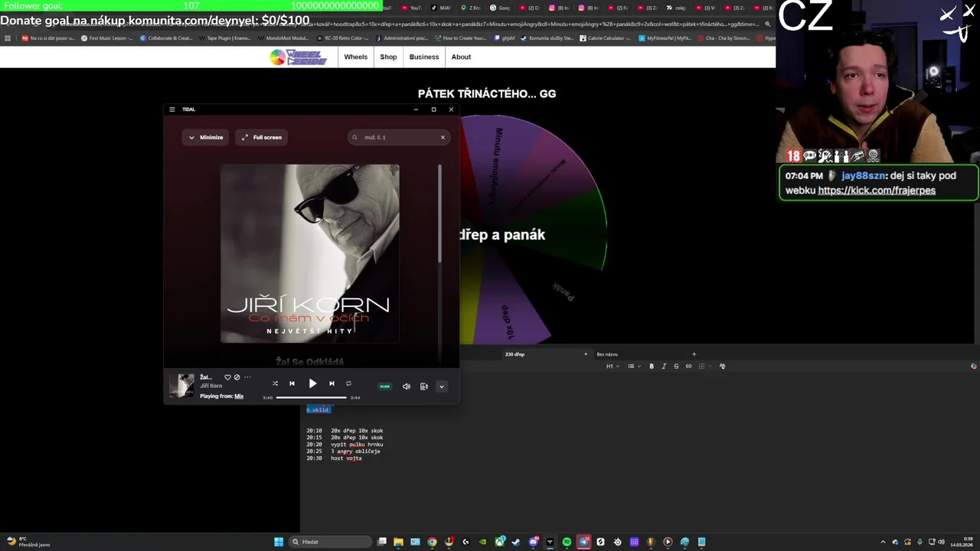The width and height of the screenshot is (980, 551).
Task: Open the table insert dropdown
Action: [704, 367]
